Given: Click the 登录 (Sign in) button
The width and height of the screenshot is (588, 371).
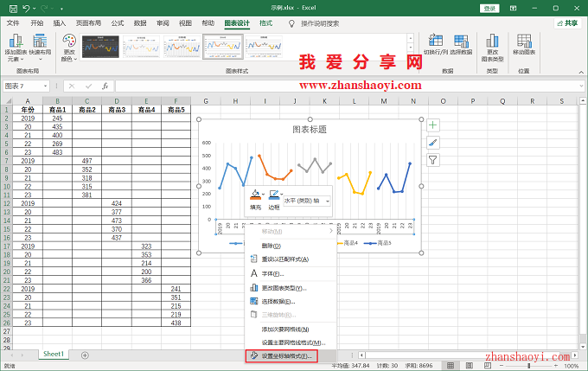Looking at the screenshot, I should 489,9.
